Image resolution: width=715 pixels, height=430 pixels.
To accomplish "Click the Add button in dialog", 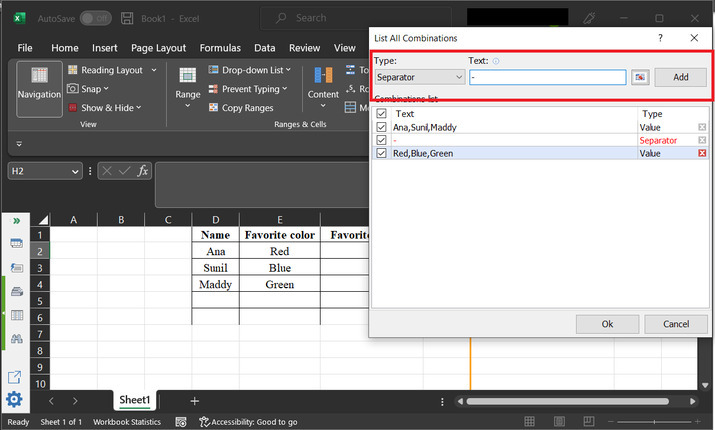I will pyautogui.click(x=680, y=77).
